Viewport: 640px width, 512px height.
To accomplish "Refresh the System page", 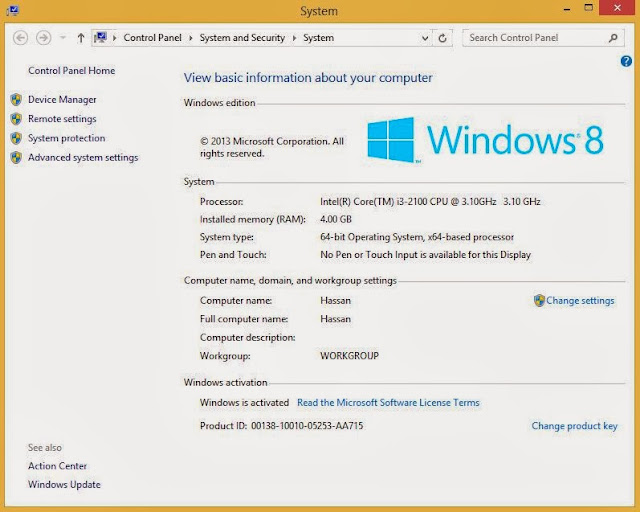I will [442, 38].
